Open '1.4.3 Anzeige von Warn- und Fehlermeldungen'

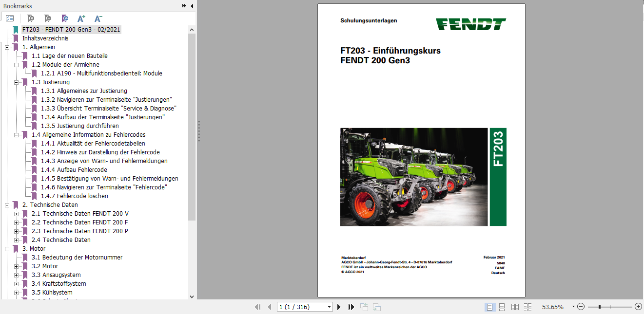(104, 161)
